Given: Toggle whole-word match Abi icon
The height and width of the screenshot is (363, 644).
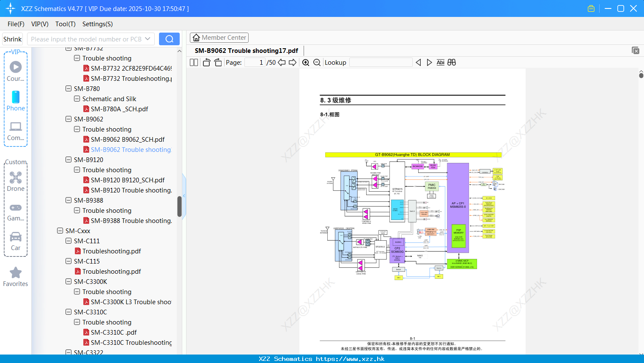Looking at the screenshot, I should [x=440, y=63].
